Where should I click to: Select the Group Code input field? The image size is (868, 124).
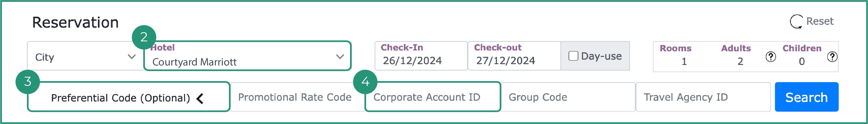pyautogui.click(x=568, y=97)
